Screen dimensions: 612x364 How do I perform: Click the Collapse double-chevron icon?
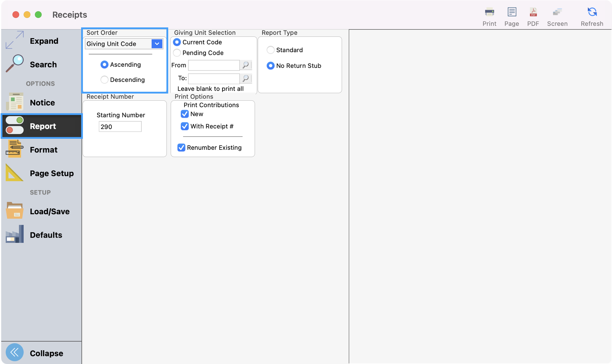[x=14, y=353]
